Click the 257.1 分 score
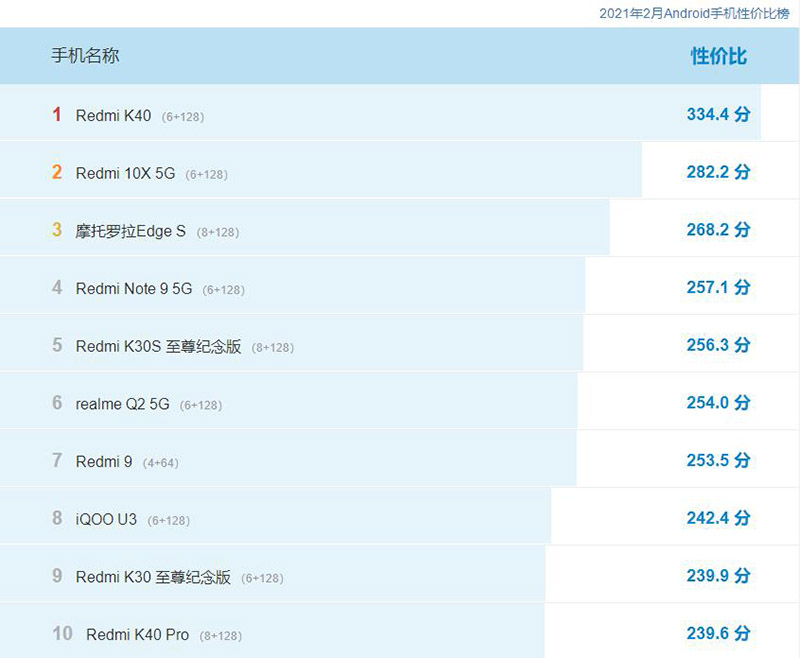This screenshot has height=658, width=800. coord(718,287)
